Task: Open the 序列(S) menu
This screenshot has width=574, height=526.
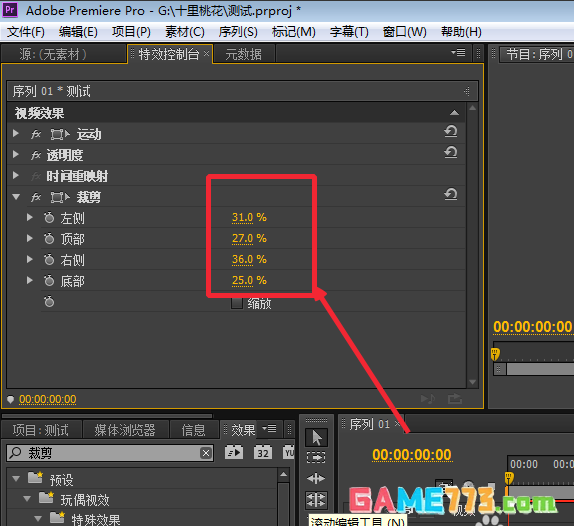Action: 238,32
